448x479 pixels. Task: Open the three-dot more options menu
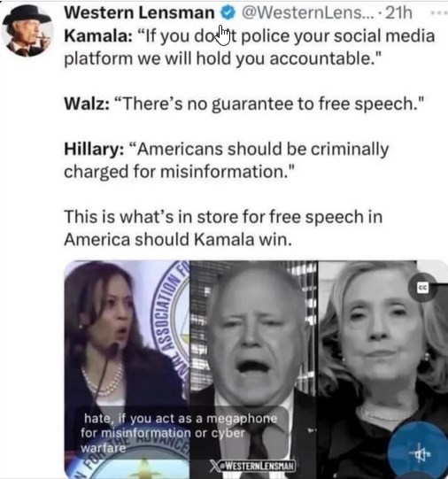[x=437, y=12]
